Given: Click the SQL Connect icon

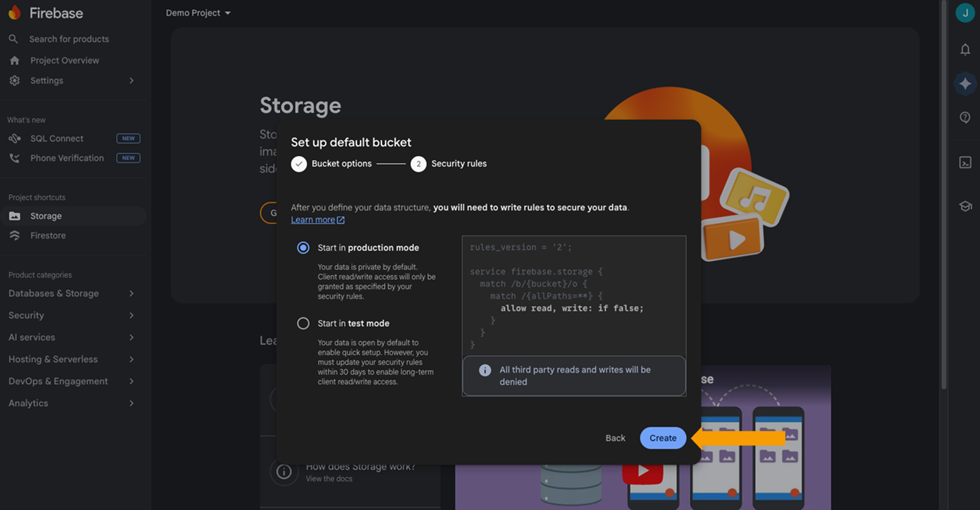Looking at the screenshot, I should click(15, 138).
